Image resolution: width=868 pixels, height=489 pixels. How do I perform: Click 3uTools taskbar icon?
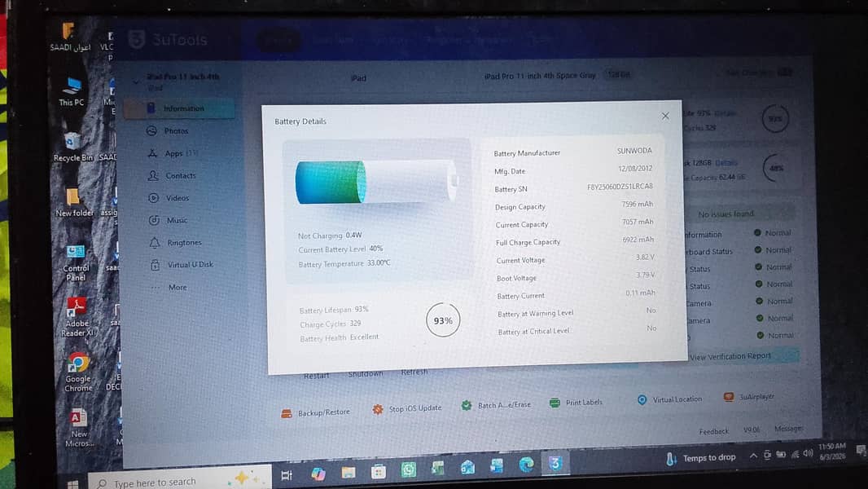555,463
